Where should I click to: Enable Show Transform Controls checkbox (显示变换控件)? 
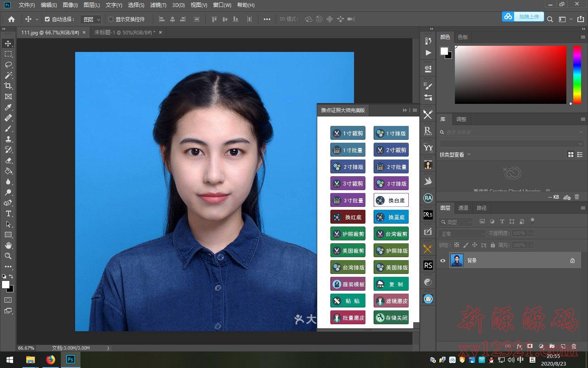pos(111,19)
